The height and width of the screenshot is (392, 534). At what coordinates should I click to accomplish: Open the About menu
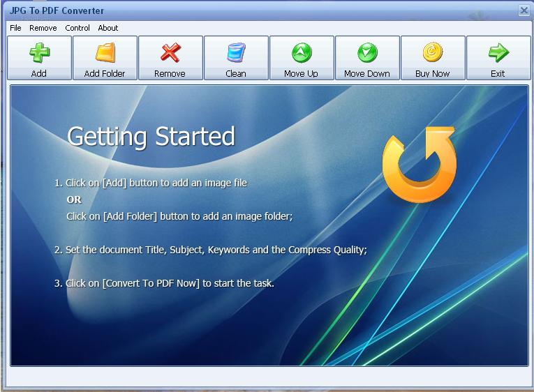click(x=108, y=28)
